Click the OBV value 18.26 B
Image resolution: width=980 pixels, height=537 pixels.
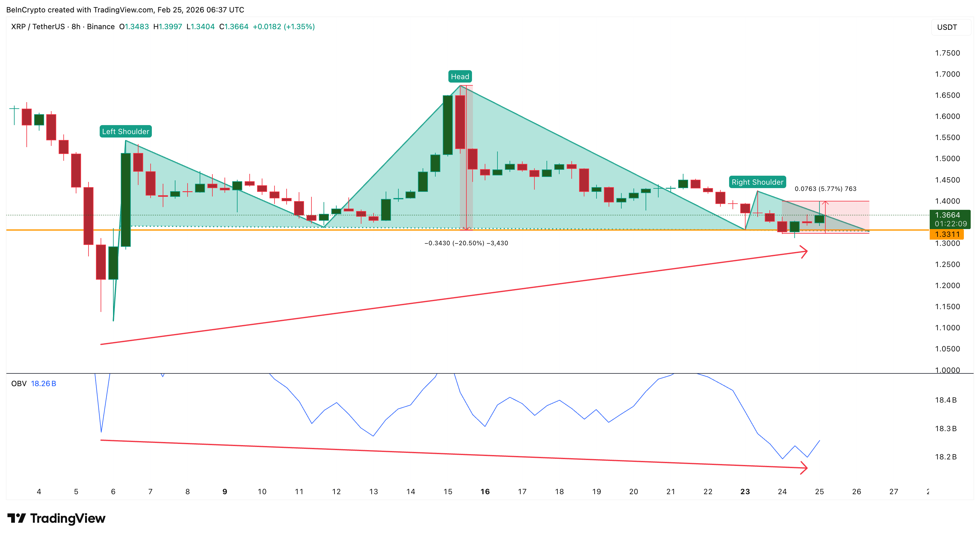pyautogui.click(x=44, y=383)
